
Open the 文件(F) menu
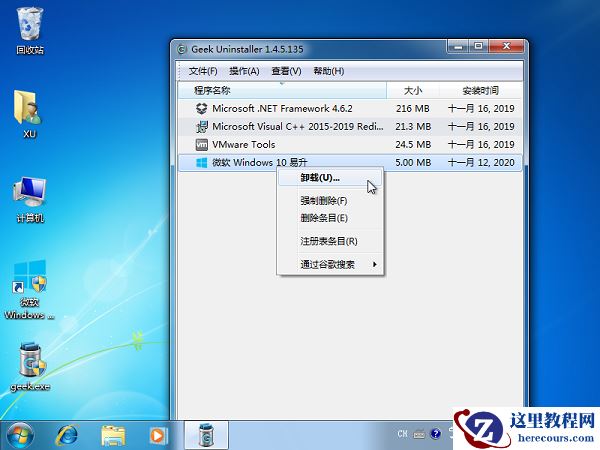pyautogui.click(x=203, y=71)
